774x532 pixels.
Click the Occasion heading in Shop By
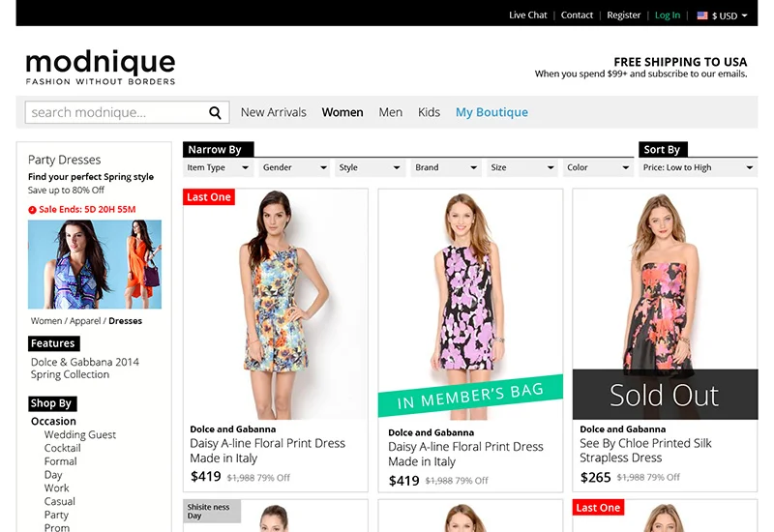tap(53, 422)
